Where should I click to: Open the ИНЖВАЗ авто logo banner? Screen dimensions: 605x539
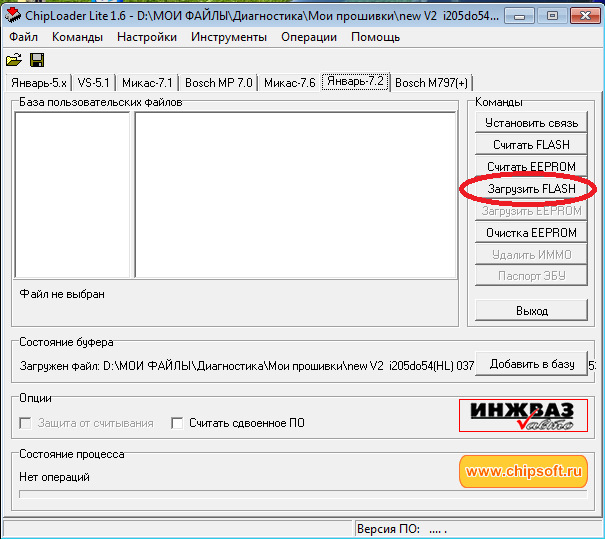523,416
